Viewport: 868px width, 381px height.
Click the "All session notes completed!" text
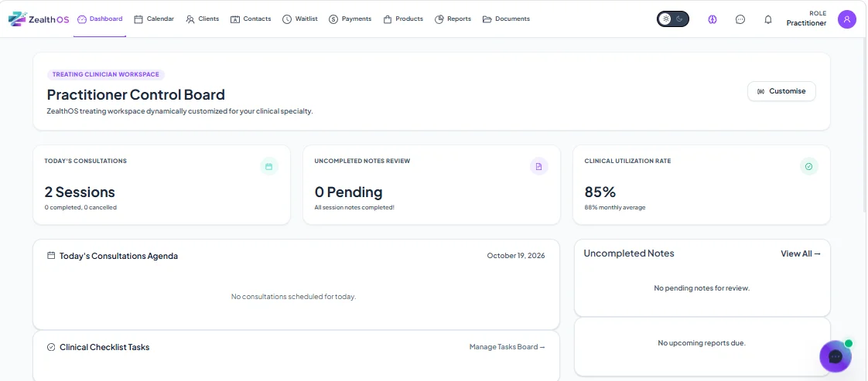pyautogui.click(x=354, y=208)
